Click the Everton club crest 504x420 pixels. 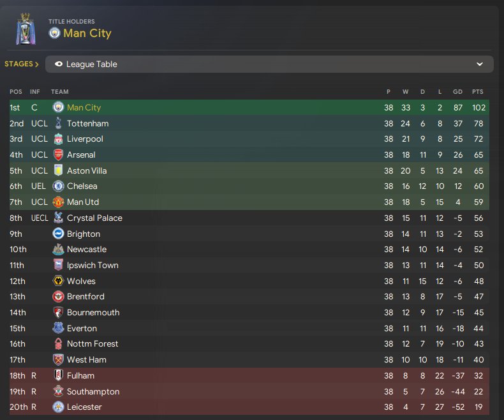[58, 328]
